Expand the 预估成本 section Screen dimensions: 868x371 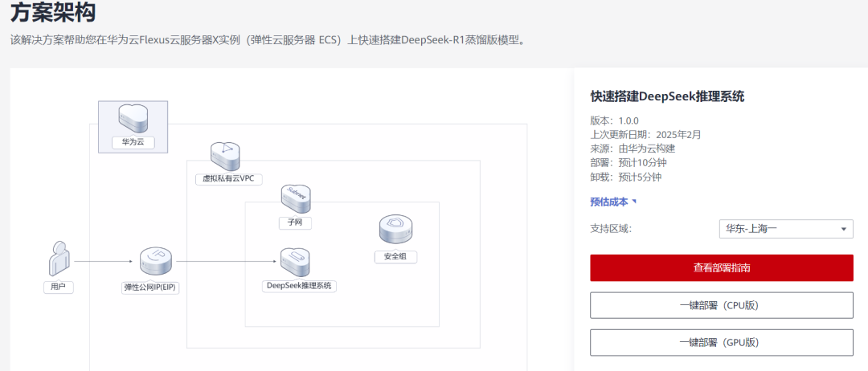(613, 202)
